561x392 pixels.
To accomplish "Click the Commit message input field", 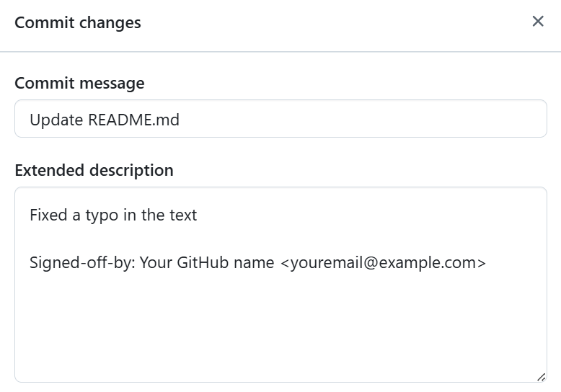I will pyautogui.click(x=280, y=119).
